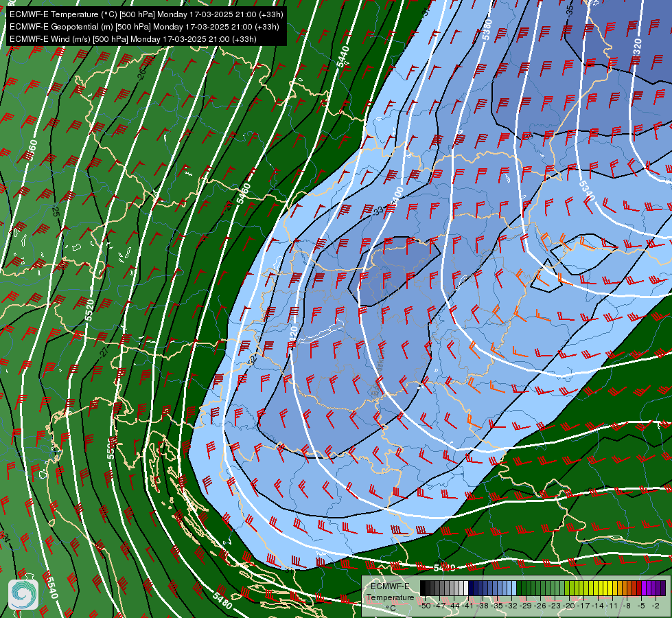Click the legend's ECMWF-E Temperature °C caption
This screenshot has height=618, width=672.
click(391, 597)
